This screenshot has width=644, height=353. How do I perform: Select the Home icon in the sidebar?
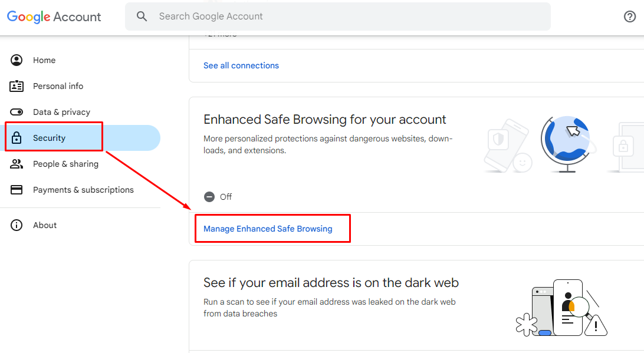(17, 60)
